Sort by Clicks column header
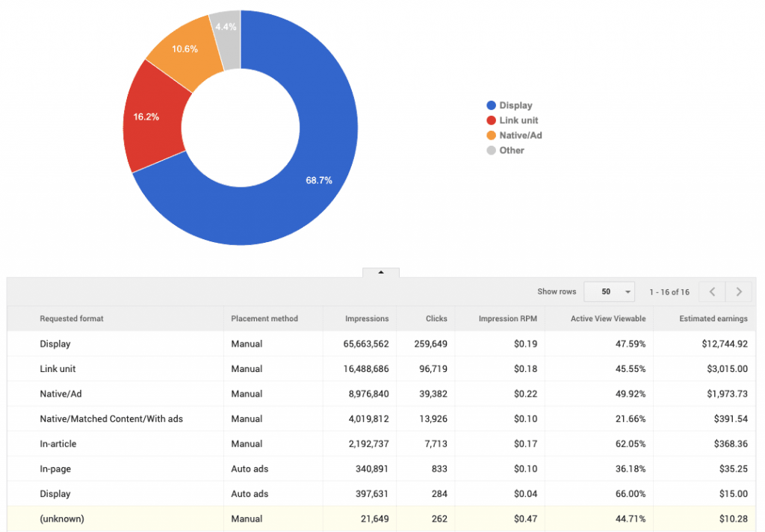765x532 pixels. click(x=436, y=319)
